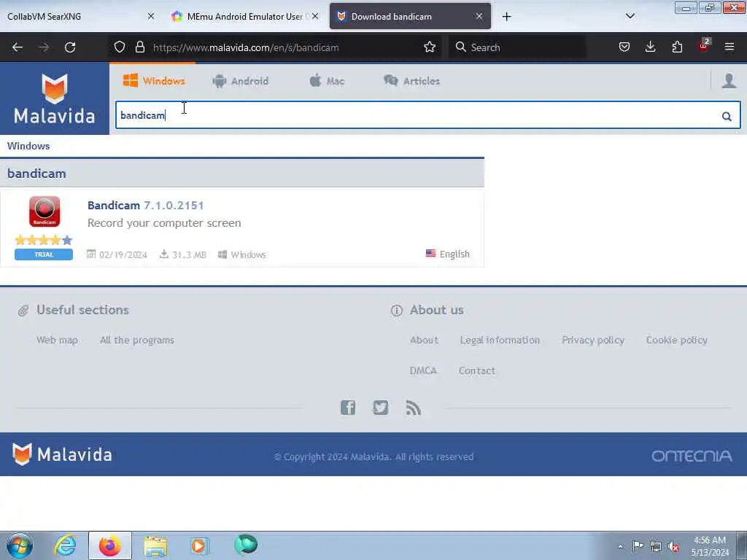
Task: Open the DMCA footer link
Action: point(423,370)
